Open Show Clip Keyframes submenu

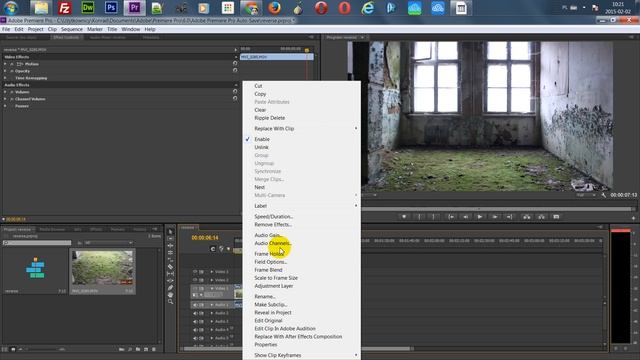click(302, 356)
